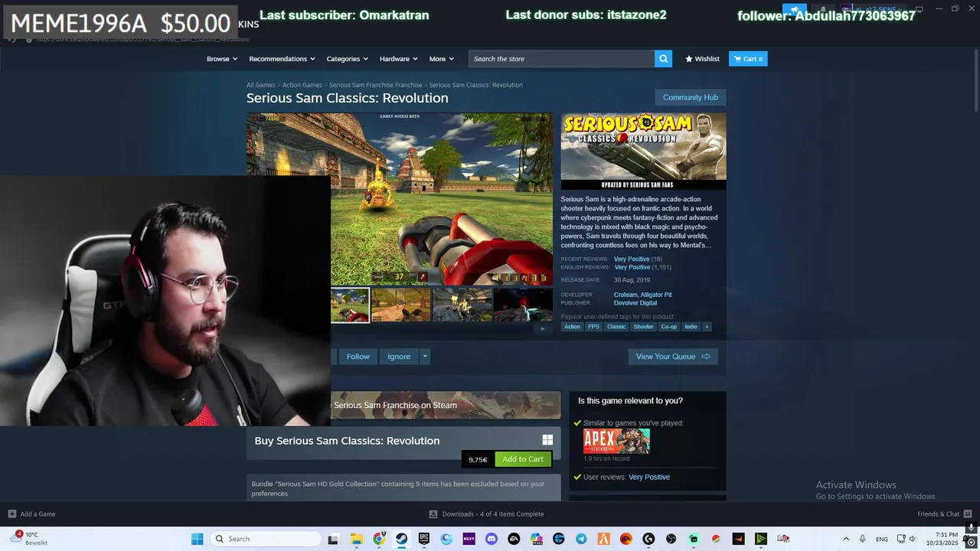Image resolution: width=980 pixels, height=551 pixels.
Task: Expand the Recommendations dropdown menu
Action: [283, 59]
